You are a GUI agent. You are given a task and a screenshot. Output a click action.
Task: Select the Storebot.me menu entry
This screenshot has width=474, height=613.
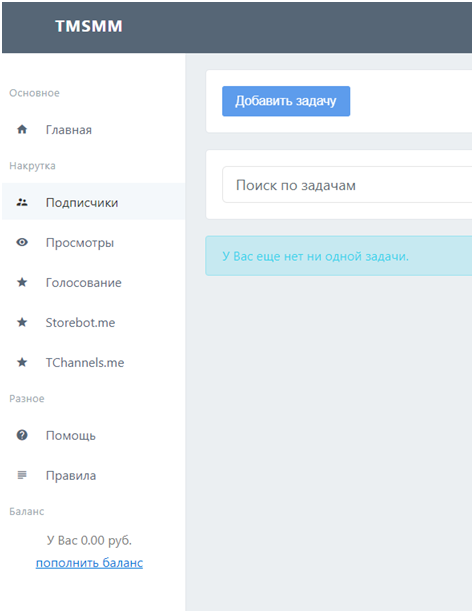[x=93, y=322]
